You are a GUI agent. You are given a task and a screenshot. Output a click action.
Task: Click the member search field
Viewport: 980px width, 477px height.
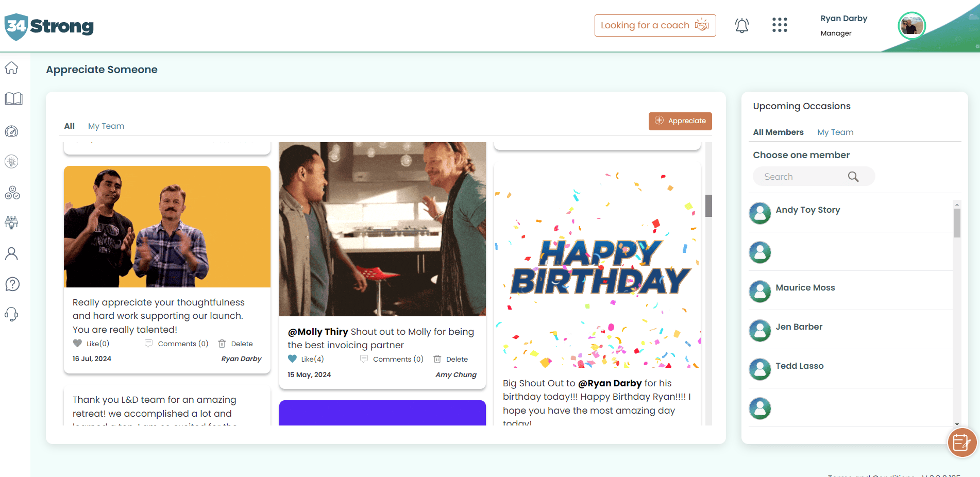coord(804,177)
